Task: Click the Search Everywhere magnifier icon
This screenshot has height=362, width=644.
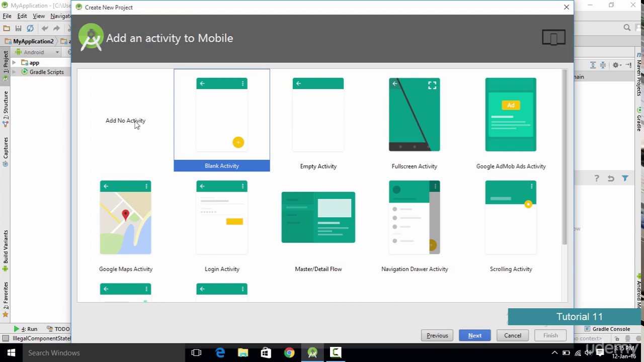Action: tap(627, 28)
